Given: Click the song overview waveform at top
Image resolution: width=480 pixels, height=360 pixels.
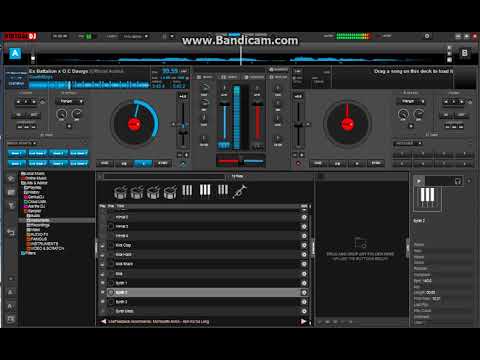Looking at the screenshot, I should 240,60.
